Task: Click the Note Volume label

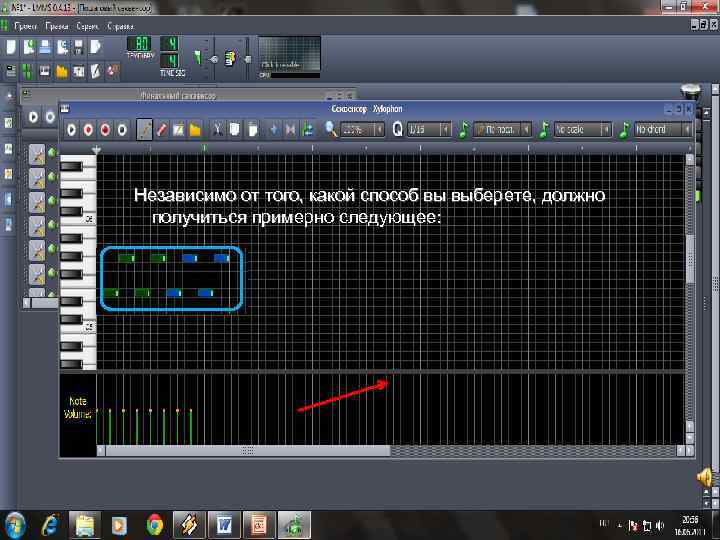Action: click(78, 407)
